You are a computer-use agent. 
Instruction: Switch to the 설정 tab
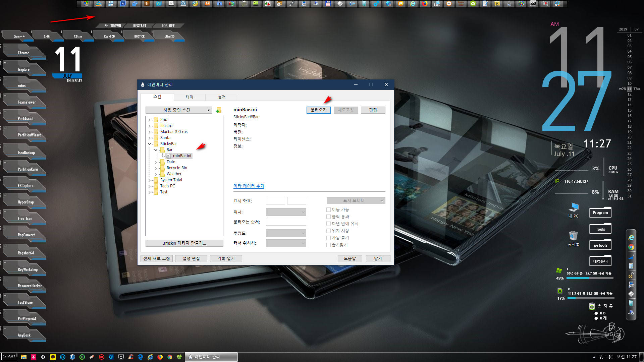[x=221, y=97]
